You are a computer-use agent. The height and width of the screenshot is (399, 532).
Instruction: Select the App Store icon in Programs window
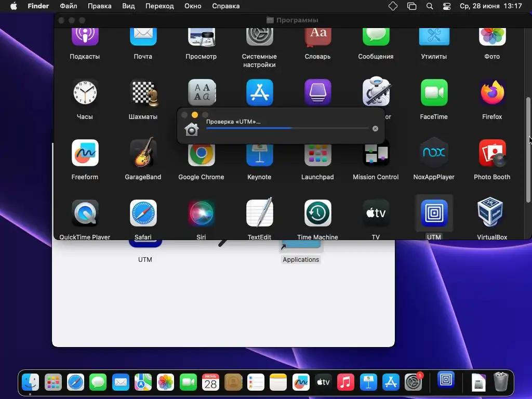260,92
